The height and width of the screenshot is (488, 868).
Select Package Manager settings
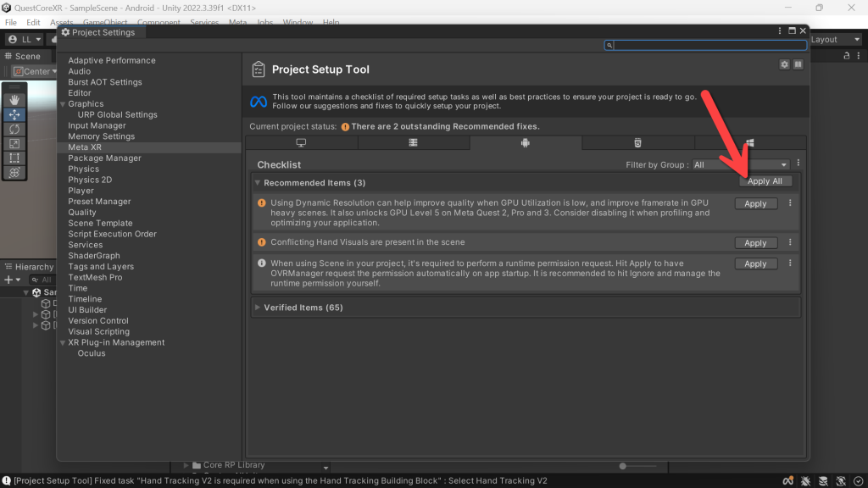click(x=104, y=158)
